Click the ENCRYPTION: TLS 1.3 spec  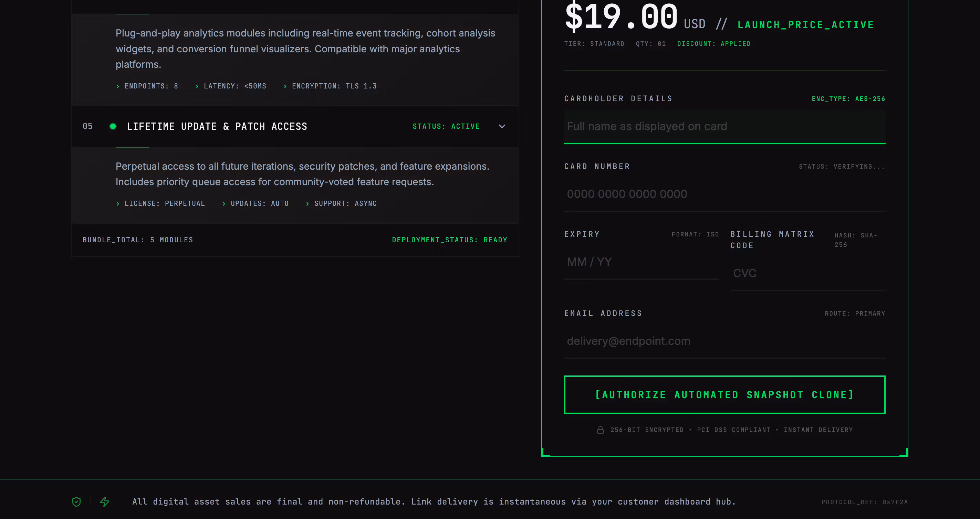coord(334,86)
